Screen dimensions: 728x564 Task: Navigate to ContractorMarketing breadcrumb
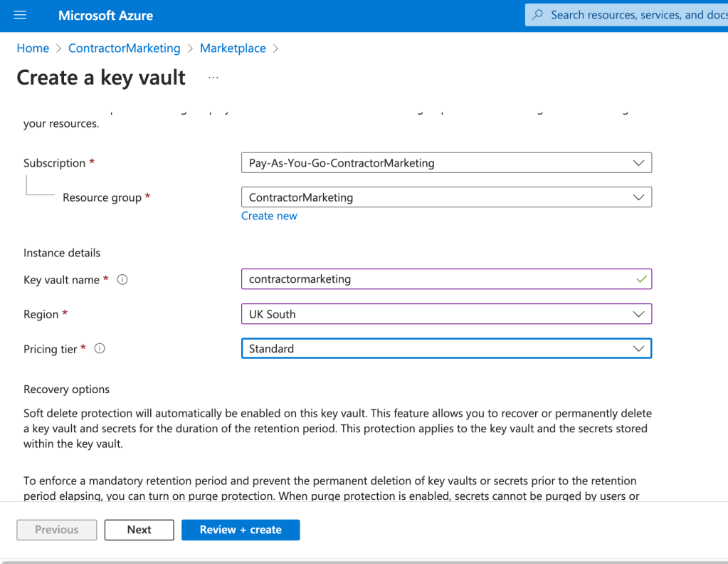pyautogui.click(x=125, y=48)
